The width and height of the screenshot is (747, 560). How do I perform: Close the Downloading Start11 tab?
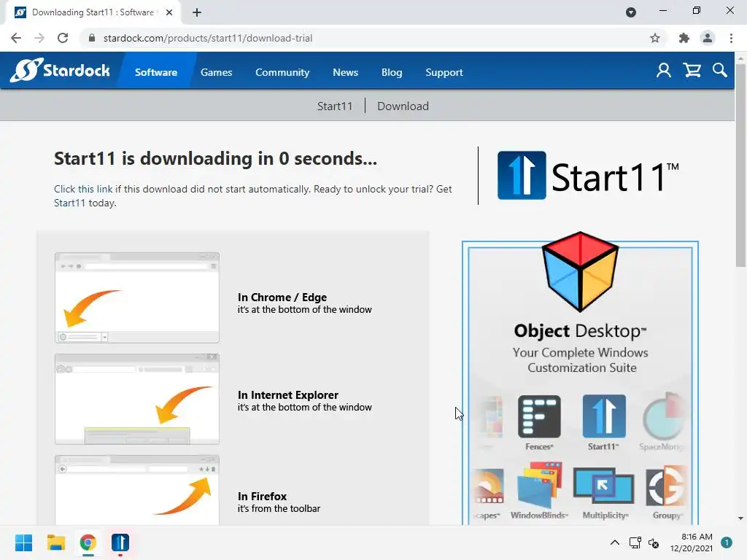(x=169, y=12)
